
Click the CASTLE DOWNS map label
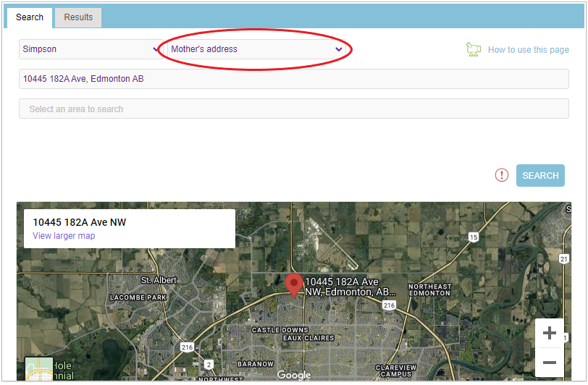[x=280, y=330]
